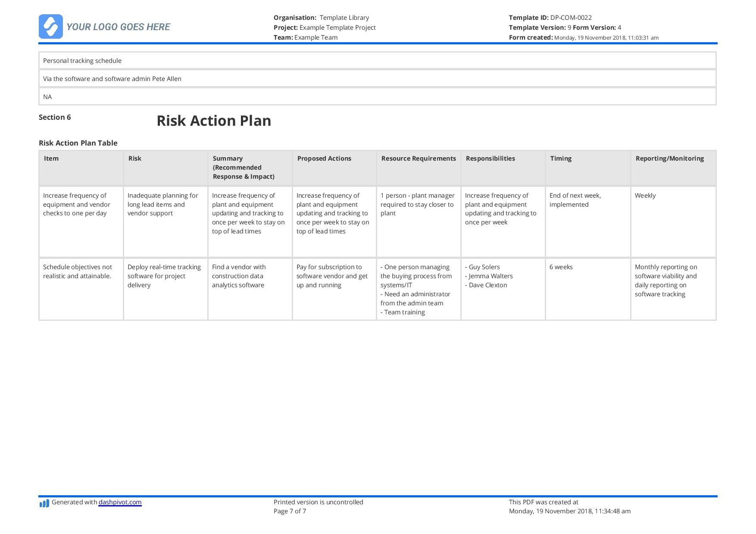Click the Dashpivot bars icon in footer
This screenshot has height=534, width=756.
[x=44, y=503]
